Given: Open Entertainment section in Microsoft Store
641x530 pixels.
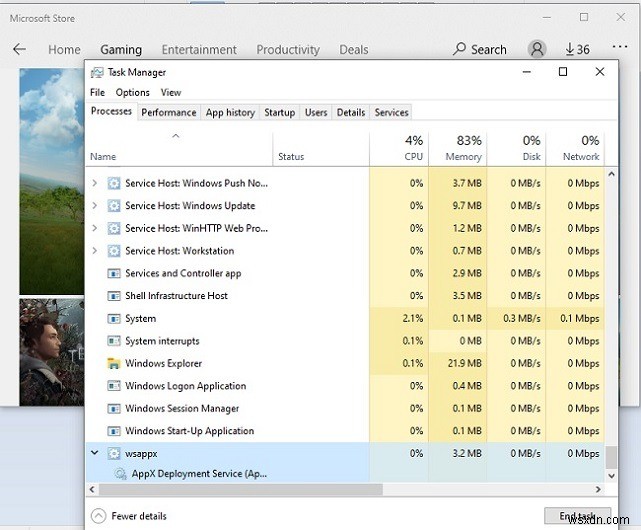Looking at the screenshot, I should 199,50.
